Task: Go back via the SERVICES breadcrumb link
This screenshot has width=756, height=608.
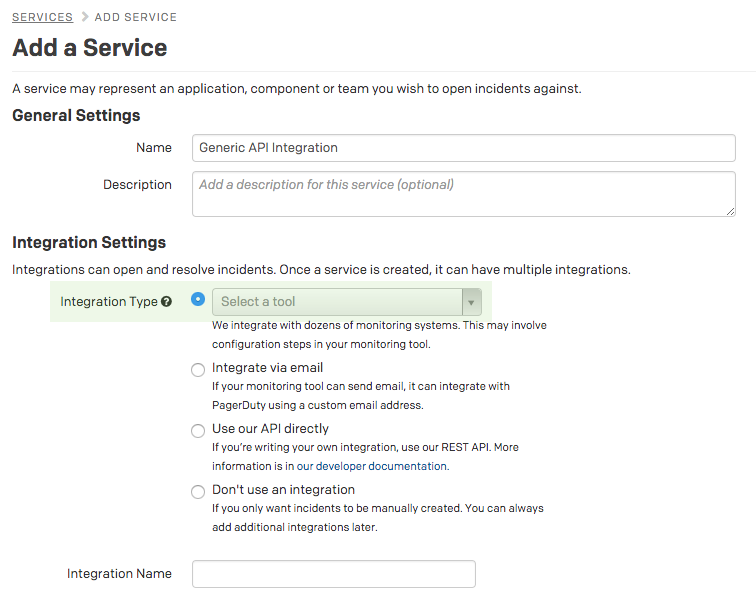Action: [x=42, y=17]
